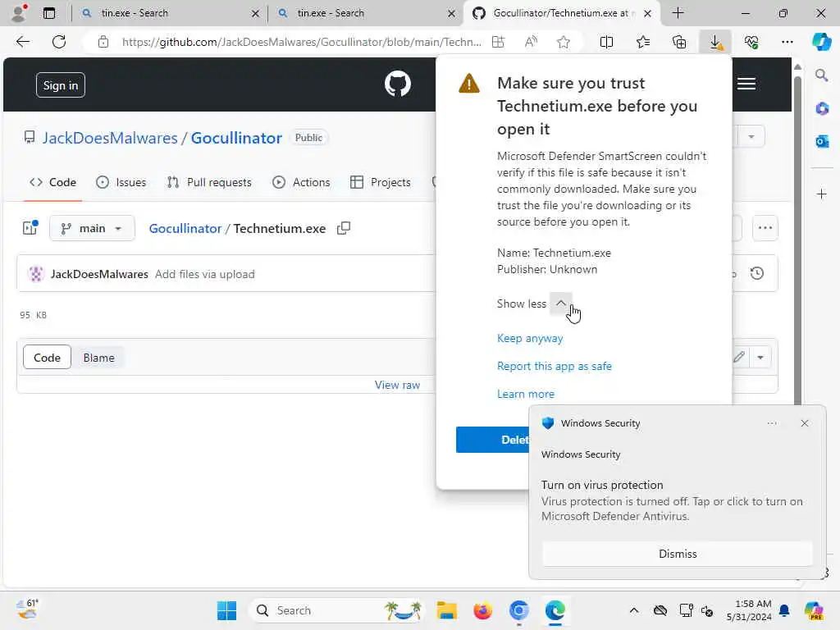Click Learn more link
Screen dimensions: 840x630
tap(526, 394)
